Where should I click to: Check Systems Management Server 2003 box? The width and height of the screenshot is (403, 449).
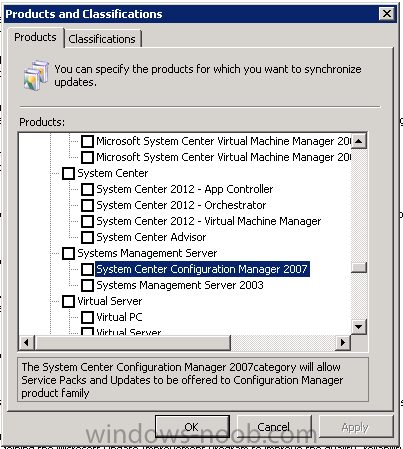(x=87, y=285)
